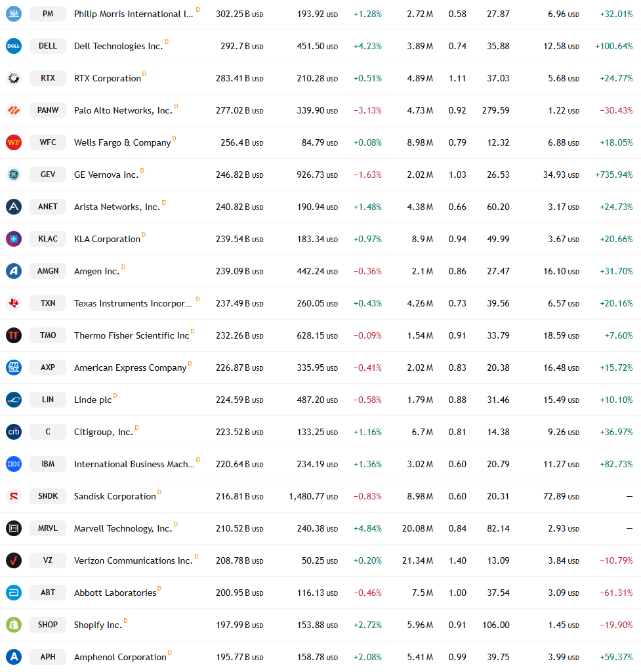Open the PM ticker badge
The height and width of the screenshot is (672, 641).
48,14
